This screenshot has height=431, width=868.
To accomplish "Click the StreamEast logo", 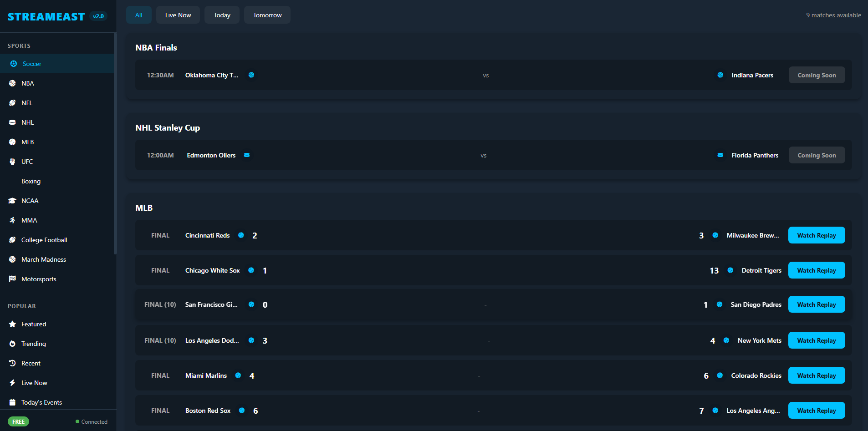I will [x=46, y=17].
